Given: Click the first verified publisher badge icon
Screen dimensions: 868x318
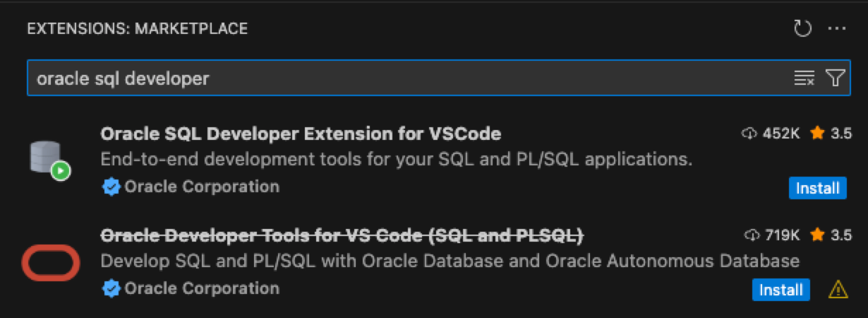Looking at the screenshot, I should [x=111, y=187].
